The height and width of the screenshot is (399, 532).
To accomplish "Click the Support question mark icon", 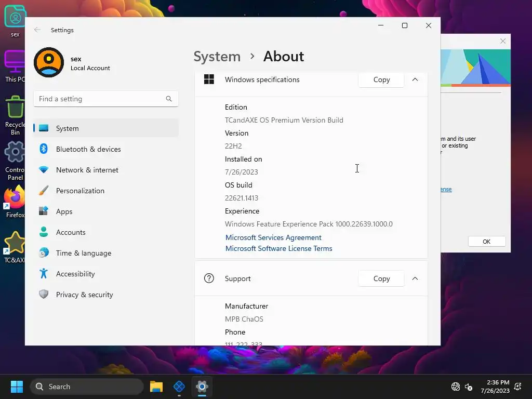I will pyautogui.click(x=209, y=278).
